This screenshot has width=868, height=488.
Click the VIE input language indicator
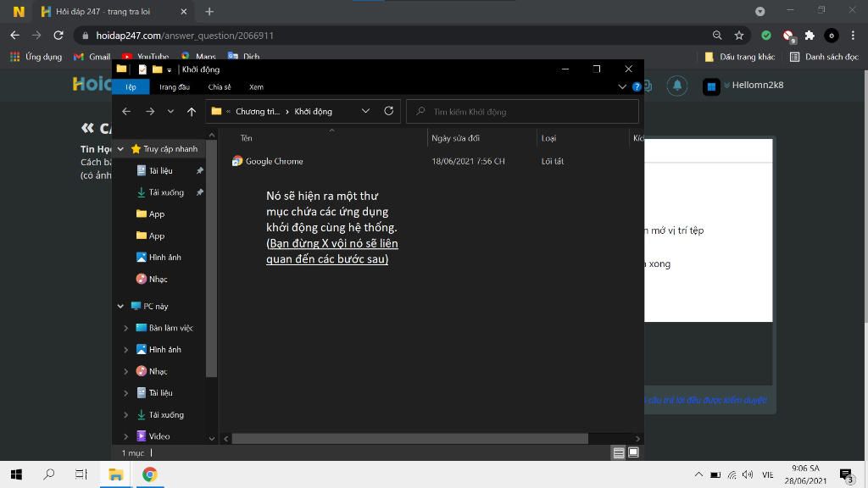[x=767, y=474]
